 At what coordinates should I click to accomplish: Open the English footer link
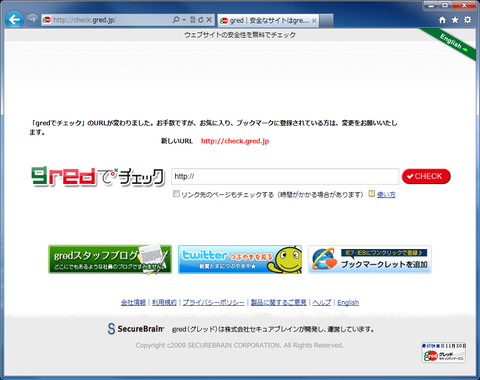point(348,302)
